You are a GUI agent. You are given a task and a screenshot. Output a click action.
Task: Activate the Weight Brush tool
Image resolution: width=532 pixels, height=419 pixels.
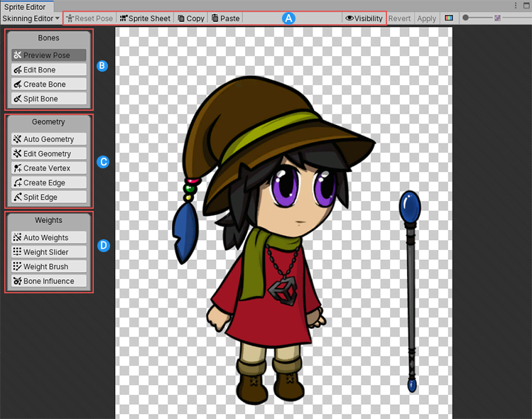[x=48, y=267]
